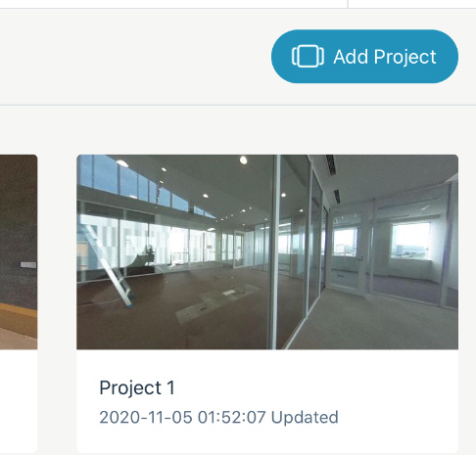Click the 2020-11-05 01:52:07 Updated timestamp

[x=218, y=417]
